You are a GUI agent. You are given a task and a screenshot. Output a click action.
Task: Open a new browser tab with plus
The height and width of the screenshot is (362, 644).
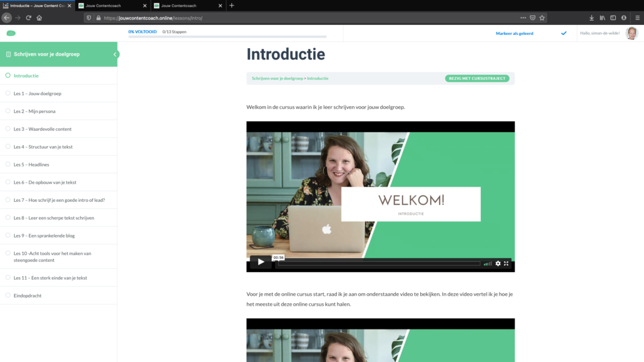pos(231,6)
